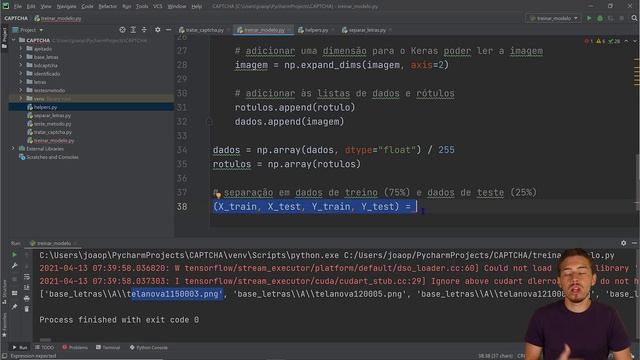This screenshot has height=360, width=640.
Task: Open Run panel settings gear
Action: pyautogui.click(x=623, y=243)
